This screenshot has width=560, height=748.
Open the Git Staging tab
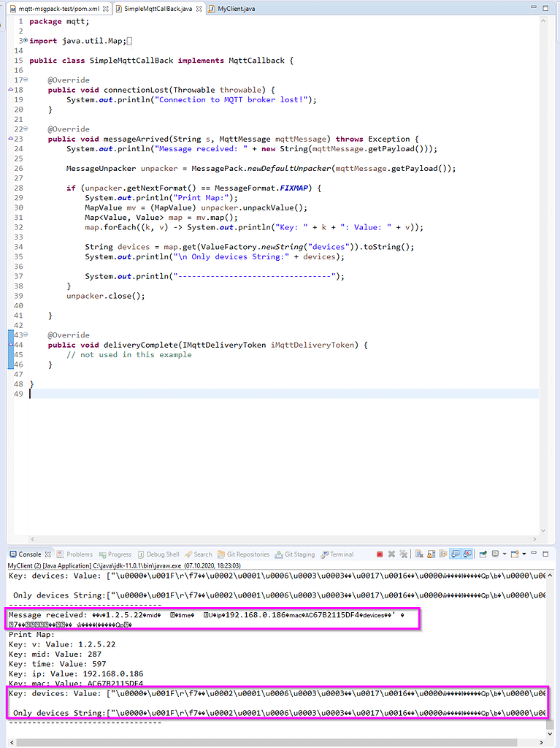click(x=295, y=554)
